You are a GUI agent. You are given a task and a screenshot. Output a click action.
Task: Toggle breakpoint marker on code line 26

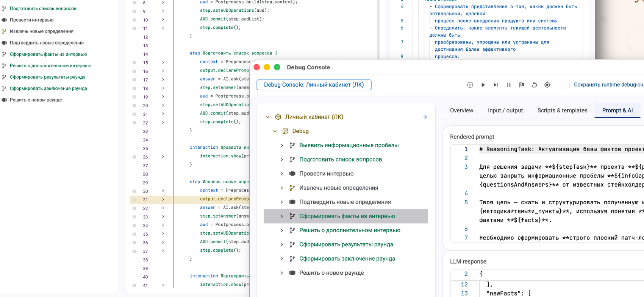tap(134, 157)
